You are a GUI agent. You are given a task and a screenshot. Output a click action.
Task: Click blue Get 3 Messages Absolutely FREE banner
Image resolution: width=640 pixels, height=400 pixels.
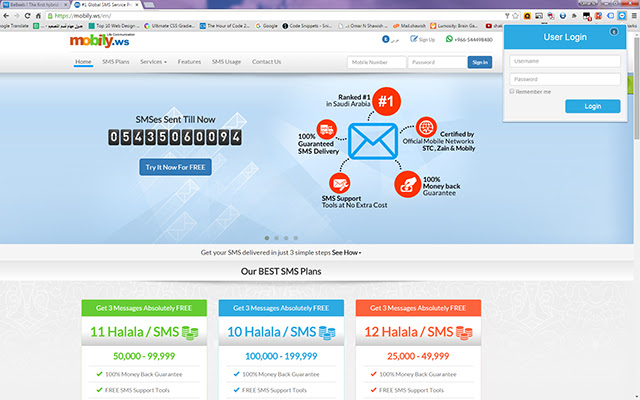pyautogui.click(x=281, y=308)
